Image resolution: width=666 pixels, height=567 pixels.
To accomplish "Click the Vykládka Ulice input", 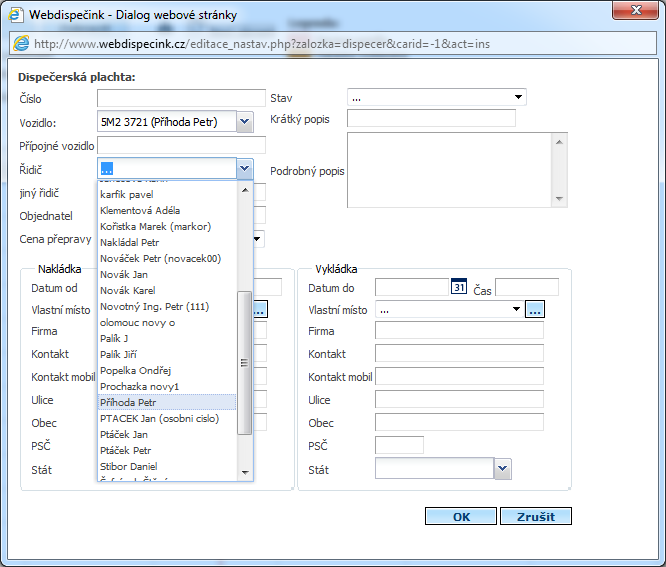I will [459, 399].
